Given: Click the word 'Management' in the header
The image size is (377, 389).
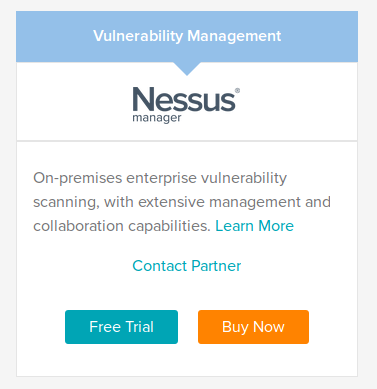Looking at the screenshot, I should tap(234, 36).
